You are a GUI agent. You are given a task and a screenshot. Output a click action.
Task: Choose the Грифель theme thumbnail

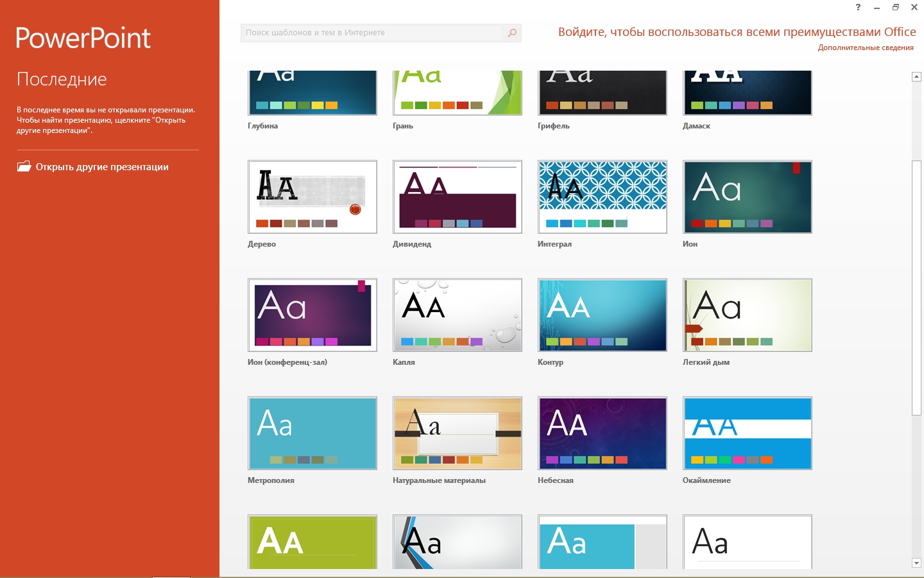coord(603,92)
